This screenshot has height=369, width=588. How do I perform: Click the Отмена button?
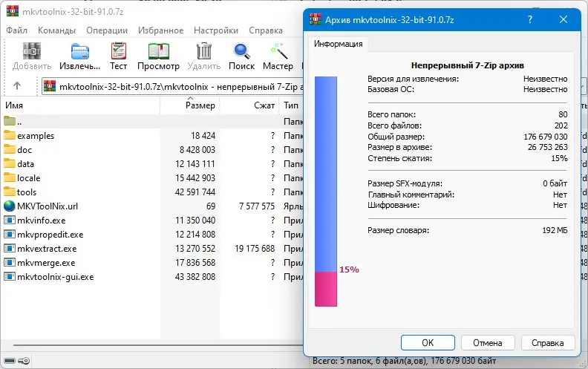(488, 343)
